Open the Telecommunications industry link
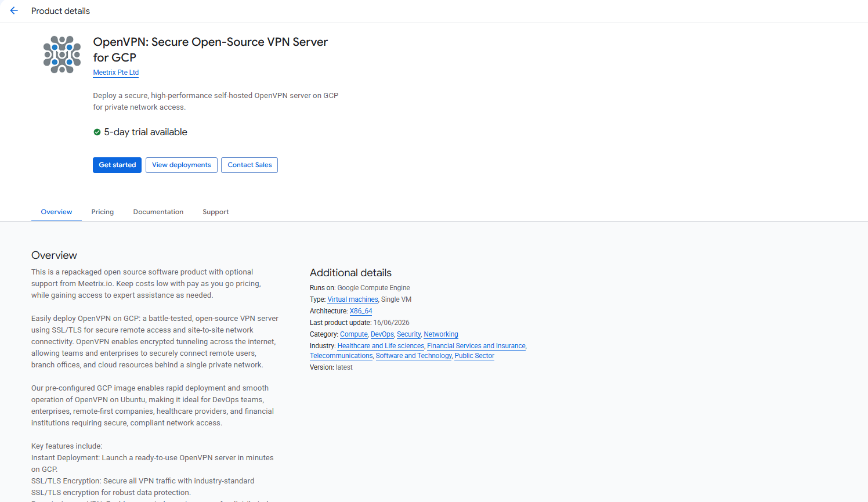The height and width of the screenshot is (502, 868). point(341,356)
